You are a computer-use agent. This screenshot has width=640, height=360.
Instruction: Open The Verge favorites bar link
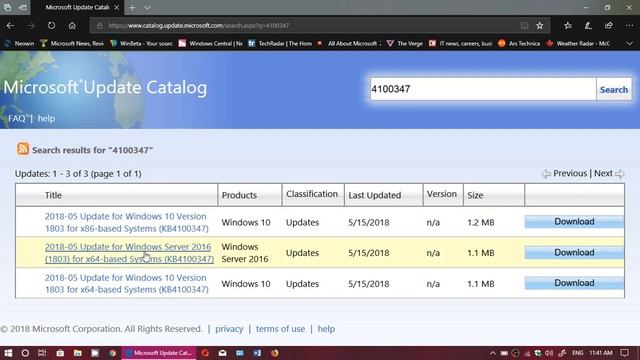[x=405, y=43]
